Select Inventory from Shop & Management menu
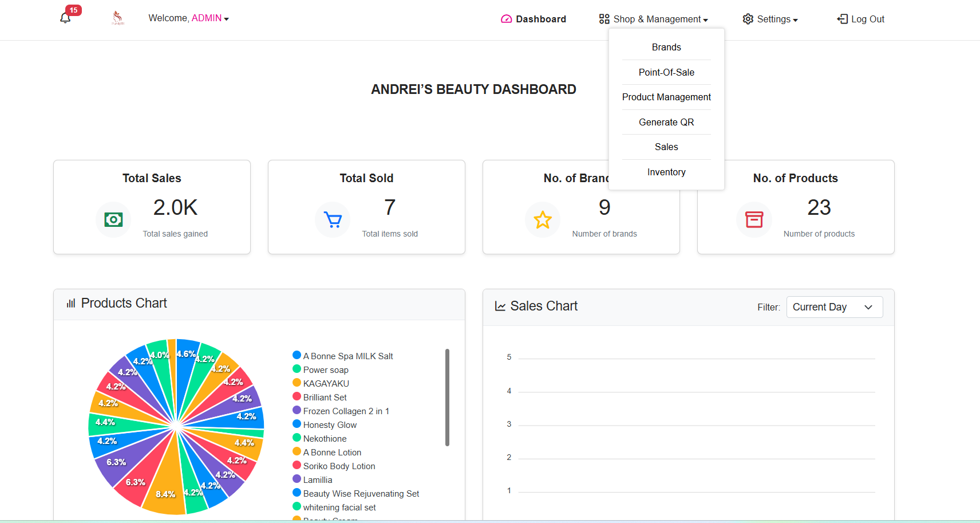 click(666, 172)
